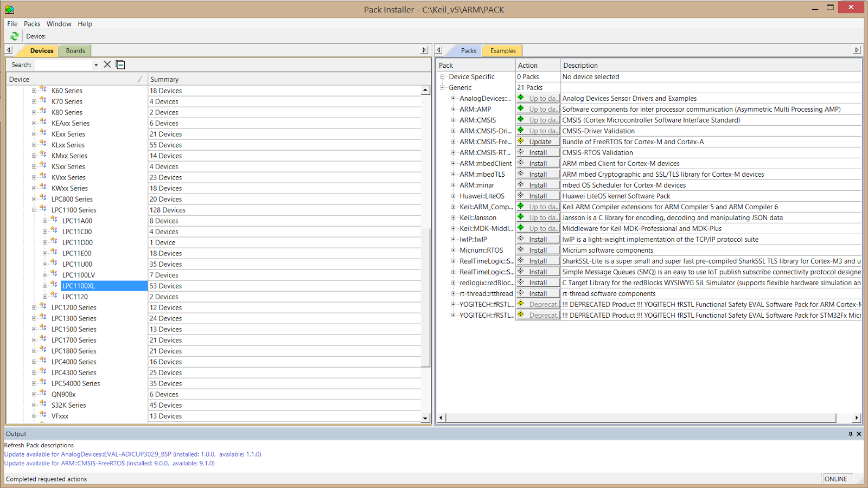Click the Pack Installer app icon in title bar
Image resolution: width=868 pixels, height=488 pixels.
pos(9,9)
